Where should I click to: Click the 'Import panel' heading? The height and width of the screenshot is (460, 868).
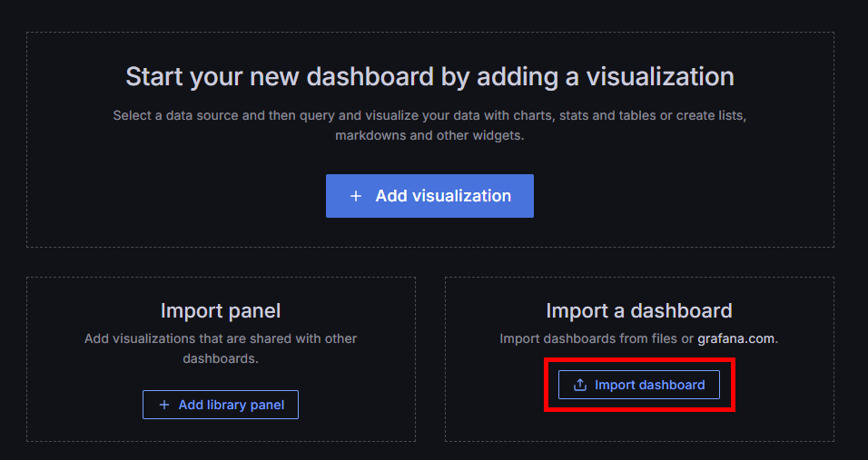[x=221, y=310]
